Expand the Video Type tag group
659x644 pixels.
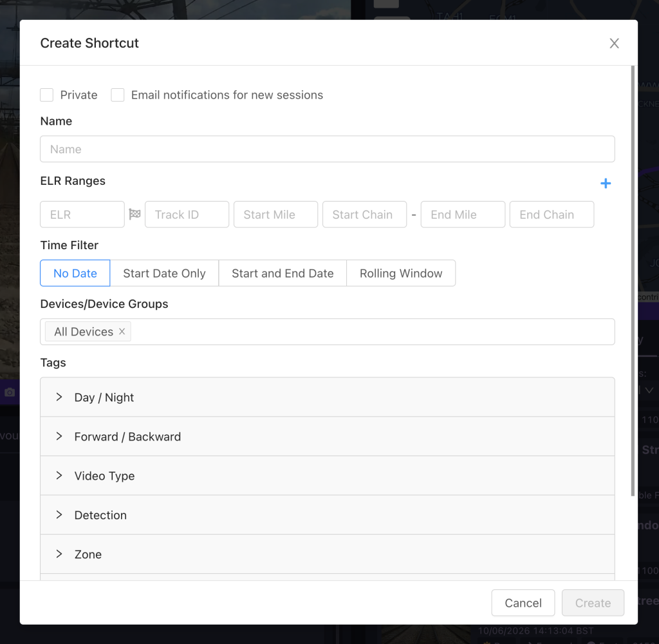[328, 476]
